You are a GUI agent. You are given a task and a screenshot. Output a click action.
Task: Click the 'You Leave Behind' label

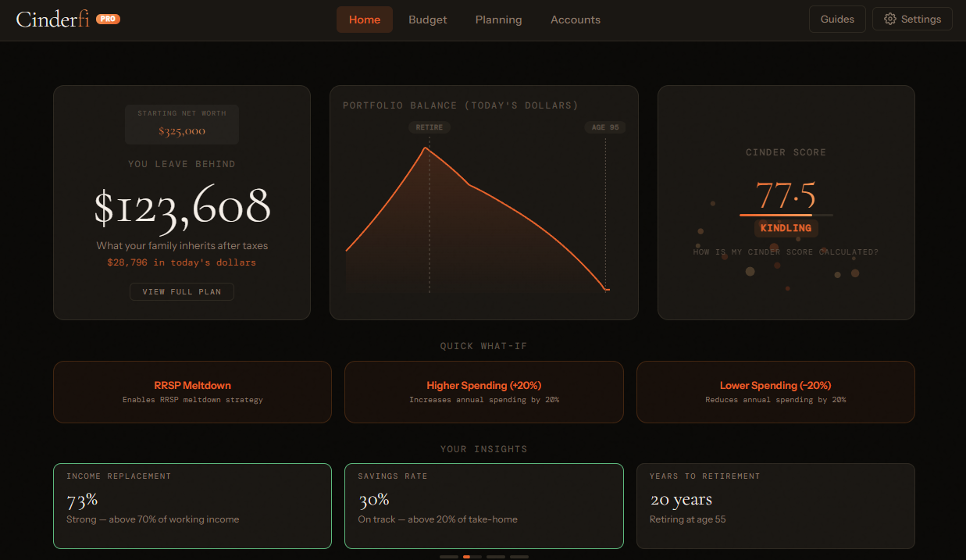pyautogui.click(x=182, y=164)
